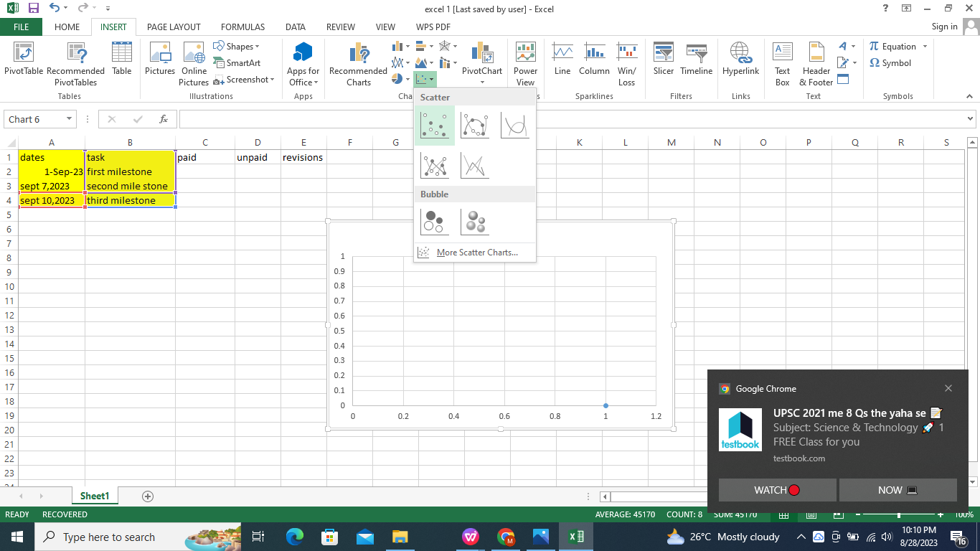Add a new sheet with plus button

coord(148,496)
